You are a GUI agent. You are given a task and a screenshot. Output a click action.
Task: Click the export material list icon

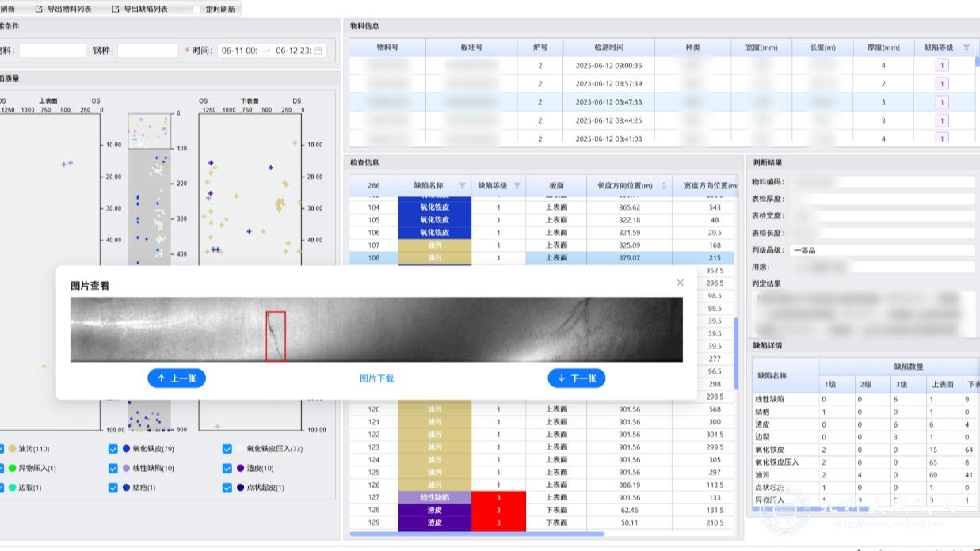pyautogui.click(x=39, y=9)
